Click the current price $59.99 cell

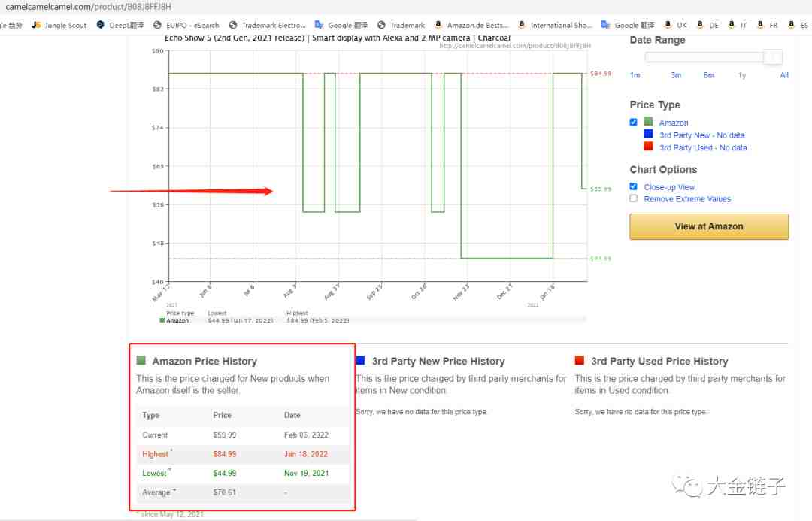(224, 435)
